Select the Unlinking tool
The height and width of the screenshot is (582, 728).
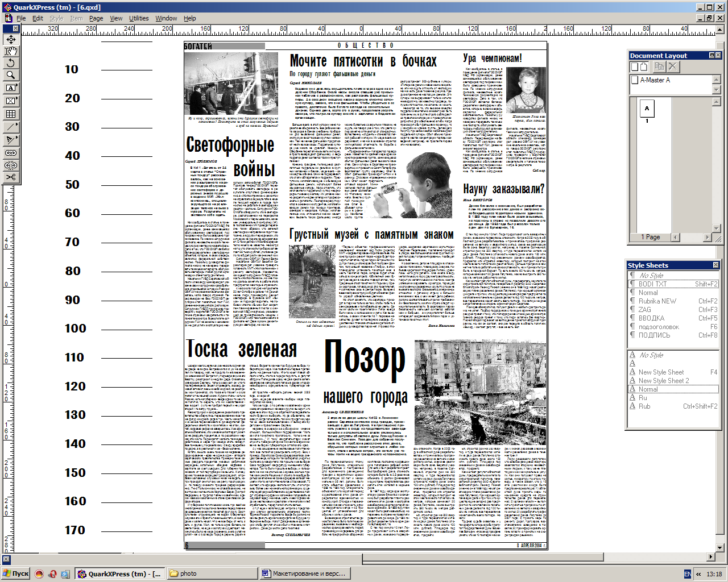[11, 165]
